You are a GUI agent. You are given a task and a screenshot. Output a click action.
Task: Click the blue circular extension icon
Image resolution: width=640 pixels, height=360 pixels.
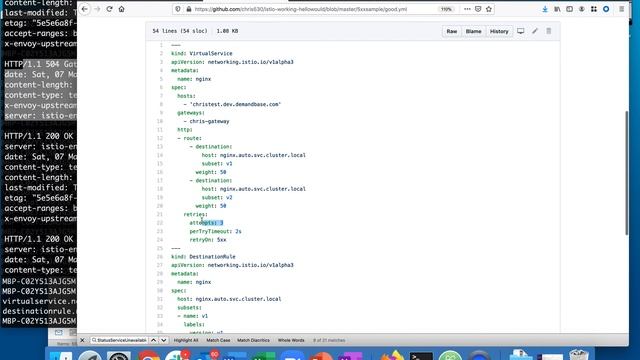coord(606,9)
